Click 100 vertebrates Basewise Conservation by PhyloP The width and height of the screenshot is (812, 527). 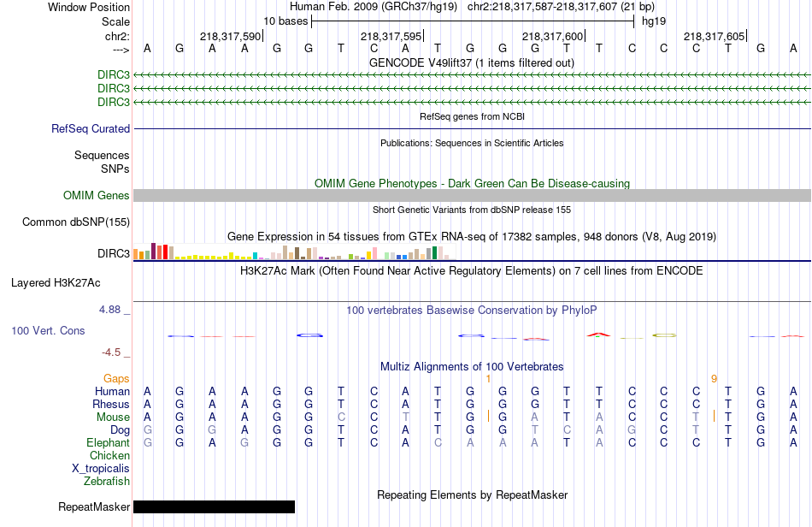tap(471, 311)
